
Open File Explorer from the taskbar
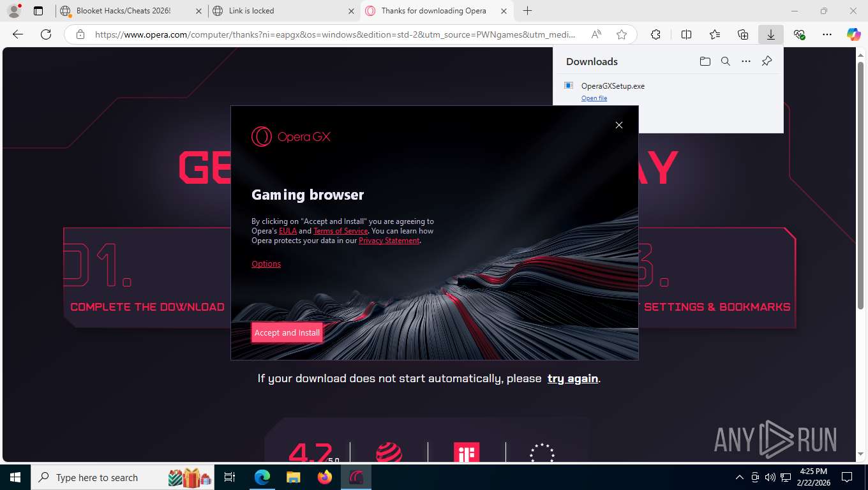pos(293,477)
